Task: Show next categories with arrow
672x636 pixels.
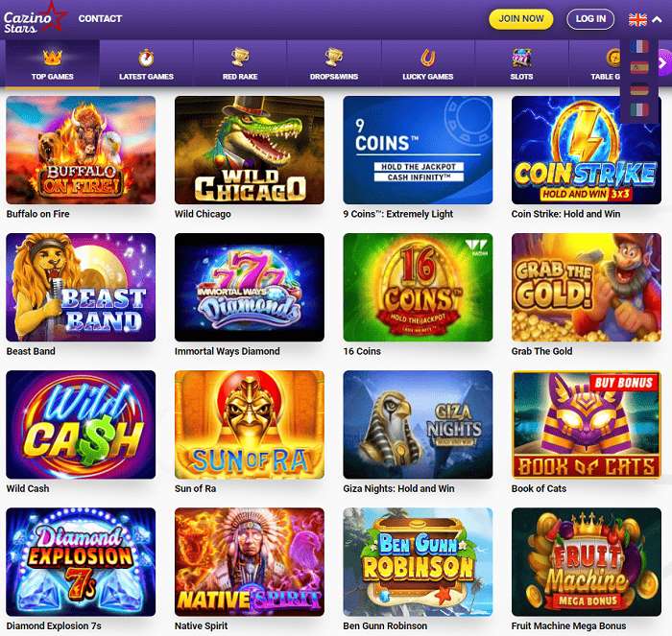Action: [x=663, y=63]
